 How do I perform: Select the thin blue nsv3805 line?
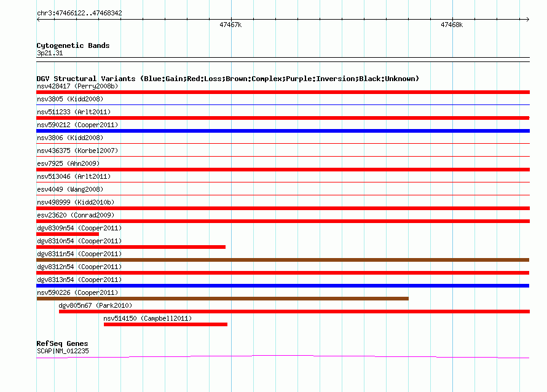click(x=283, y=104)
